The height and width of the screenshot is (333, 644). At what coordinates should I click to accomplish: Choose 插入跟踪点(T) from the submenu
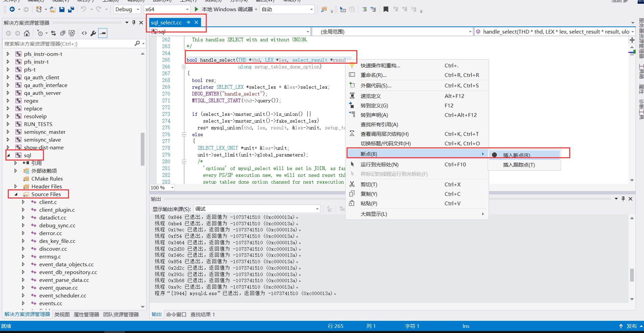[x=524, y=165]
